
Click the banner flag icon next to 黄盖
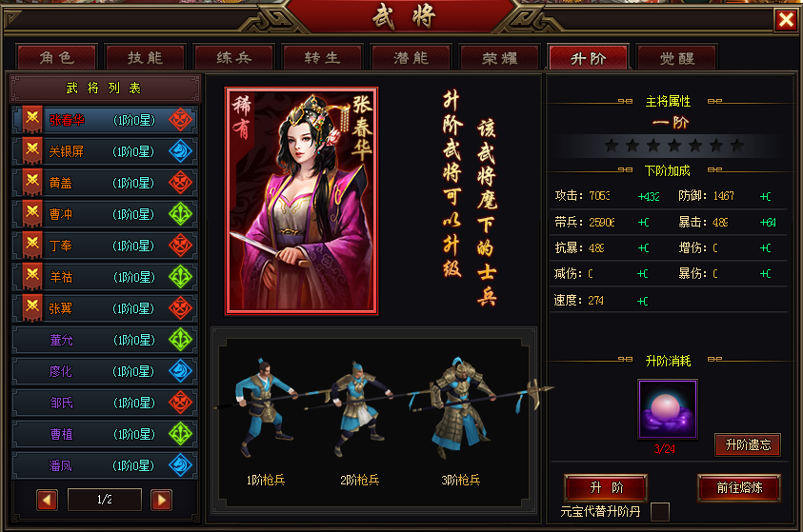(x=32, y=183)
